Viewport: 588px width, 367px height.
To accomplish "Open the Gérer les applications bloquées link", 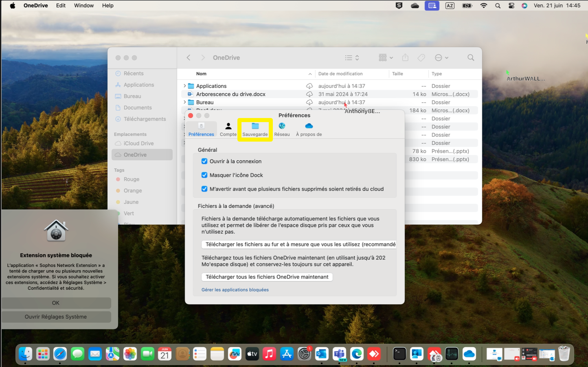I will click(235, 290).
